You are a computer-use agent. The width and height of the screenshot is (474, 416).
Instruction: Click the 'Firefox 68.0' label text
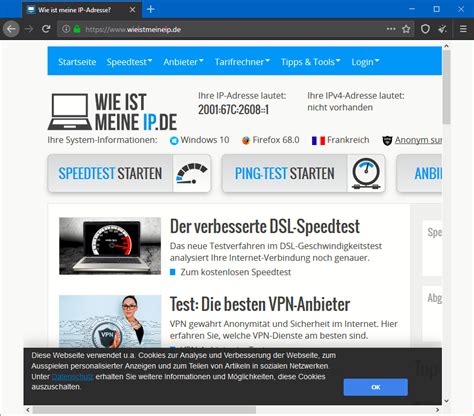point(276,140)
